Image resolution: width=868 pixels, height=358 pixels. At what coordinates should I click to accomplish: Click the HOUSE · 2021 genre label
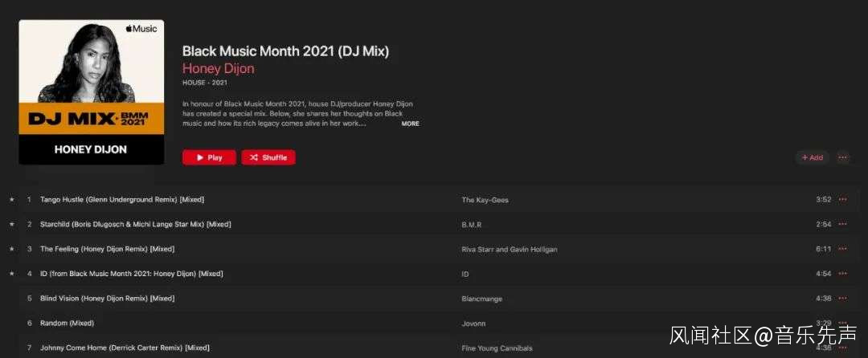205,83
